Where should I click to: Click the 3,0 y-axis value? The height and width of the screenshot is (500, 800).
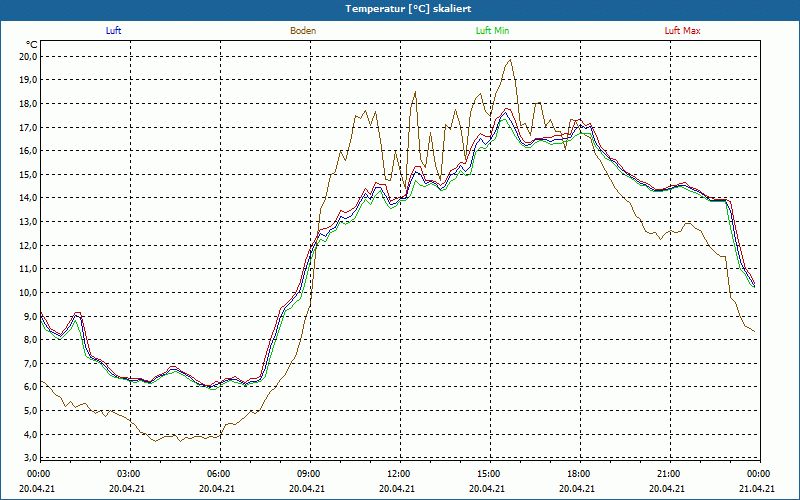31,457
